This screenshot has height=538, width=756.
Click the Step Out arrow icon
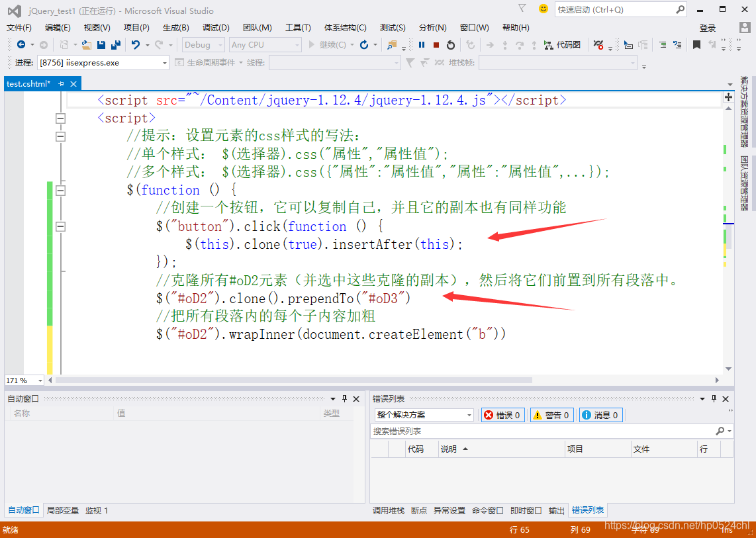(534, 45)
